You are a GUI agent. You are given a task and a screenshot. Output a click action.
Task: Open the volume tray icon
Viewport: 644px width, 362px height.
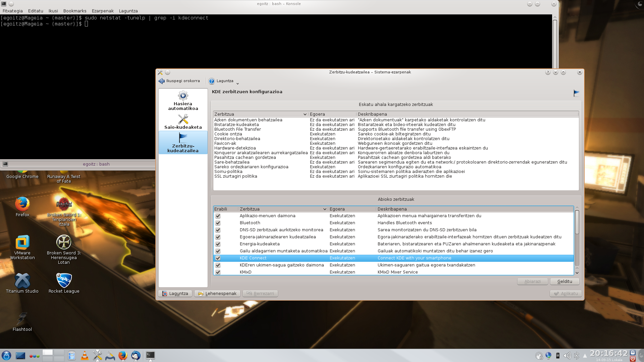click(x=567, y=356)
